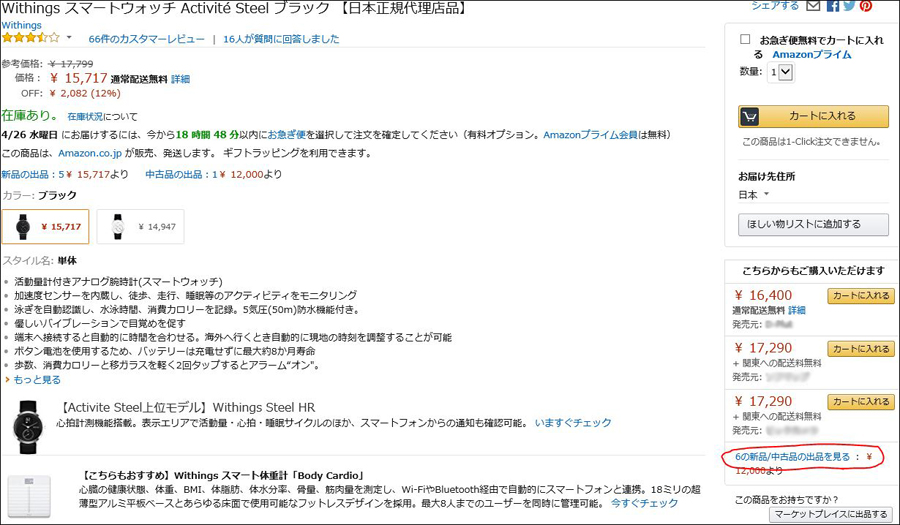Add the ¥16,400 offer to cart
Screen dimensions: 900x525
click(860, 296)
